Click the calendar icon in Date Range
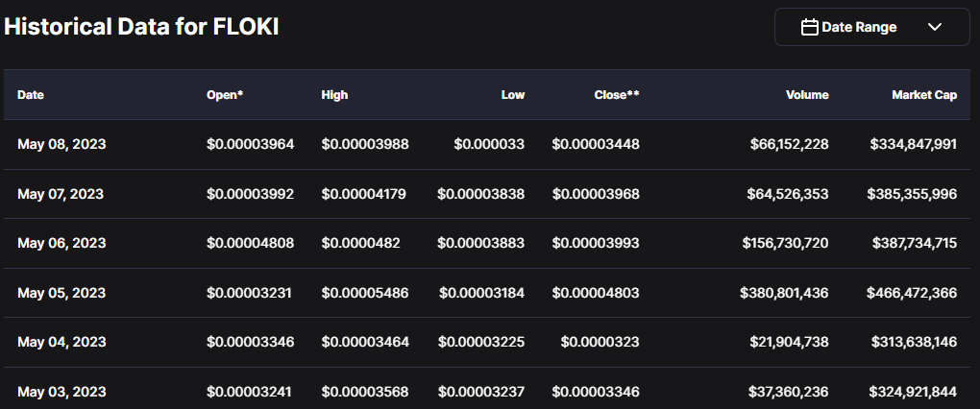Screen dimensions: 980x409 [809, 27]
